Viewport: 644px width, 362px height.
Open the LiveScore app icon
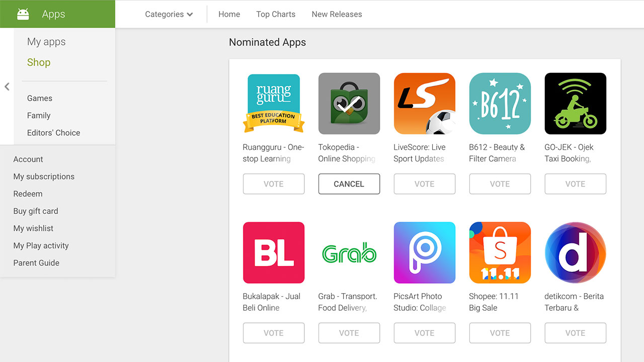point(425,104)
